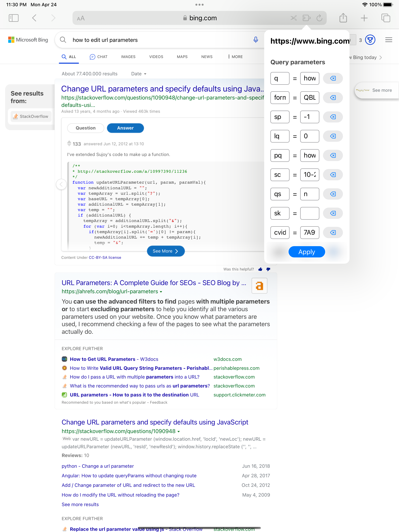Expand the code with See More
This screenshot has width=399, height=532.
[166, 251]
